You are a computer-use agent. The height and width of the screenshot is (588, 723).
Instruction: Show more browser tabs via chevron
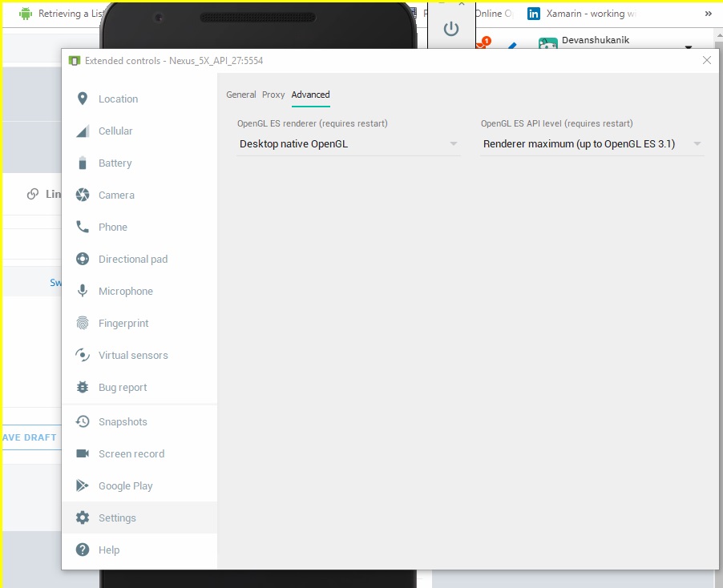pos(708,14)
